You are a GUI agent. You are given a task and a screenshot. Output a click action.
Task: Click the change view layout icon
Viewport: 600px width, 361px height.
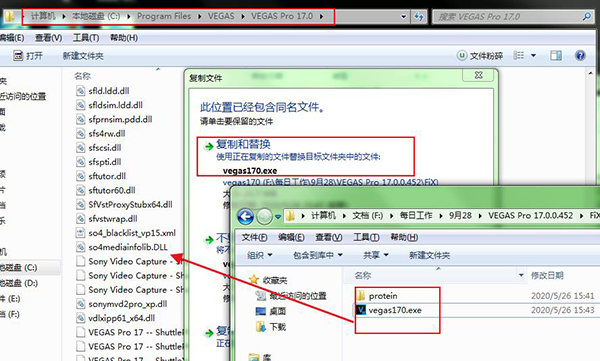[519, 56]
